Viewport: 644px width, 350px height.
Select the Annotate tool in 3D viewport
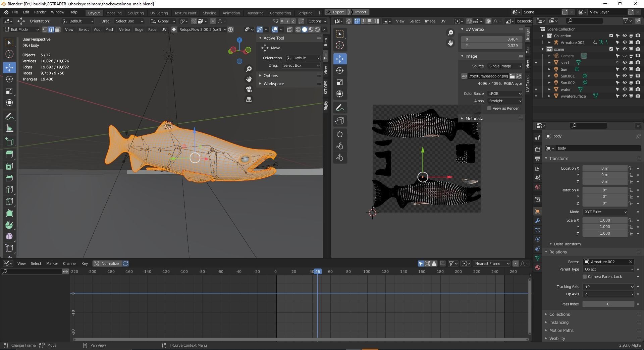tap(9, 116)
